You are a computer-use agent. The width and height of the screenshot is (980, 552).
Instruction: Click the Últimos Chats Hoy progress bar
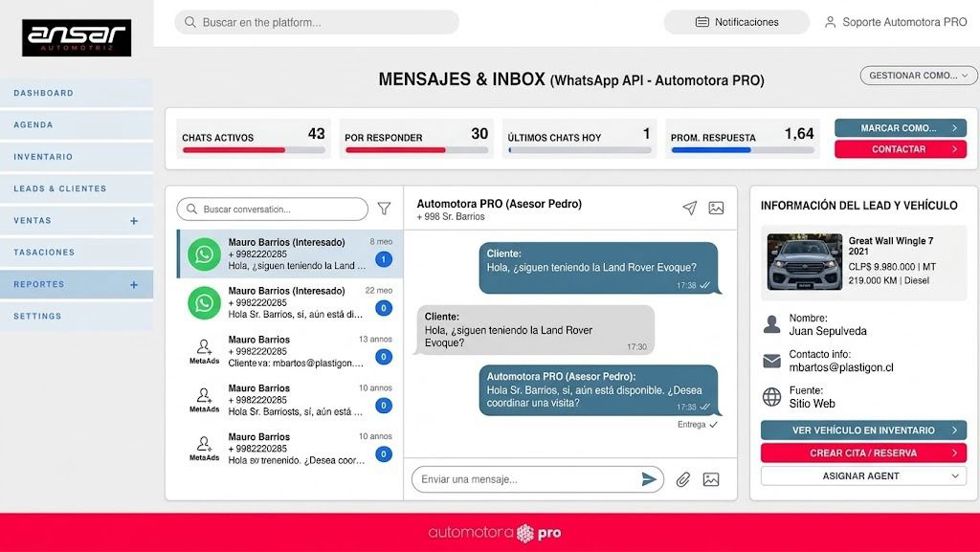coord(579,150)
